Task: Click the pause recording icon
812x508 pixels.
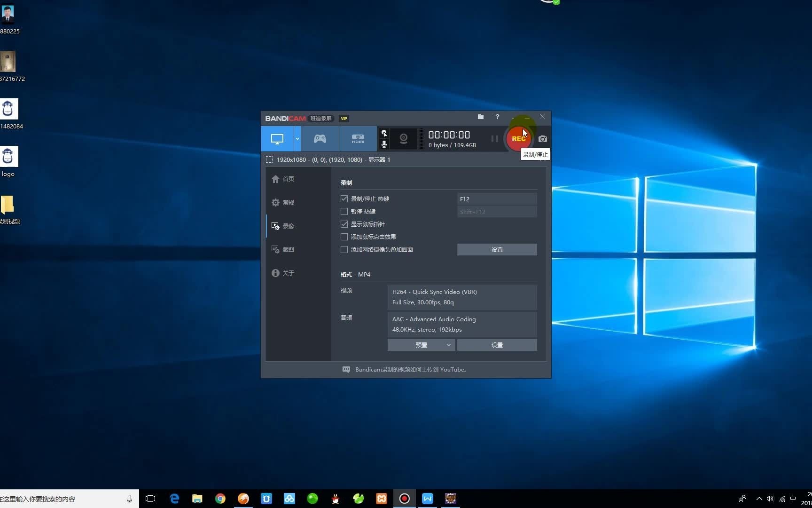Action: click(x=494, y=139)
